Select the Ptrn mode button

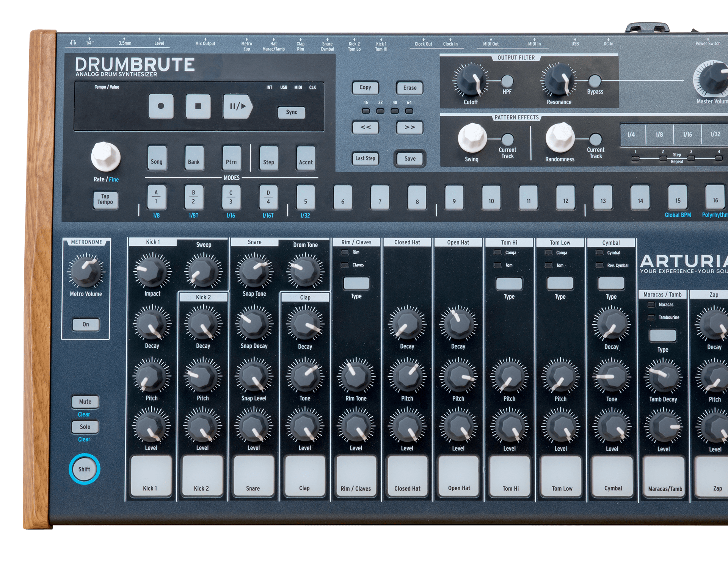[231, 158]
